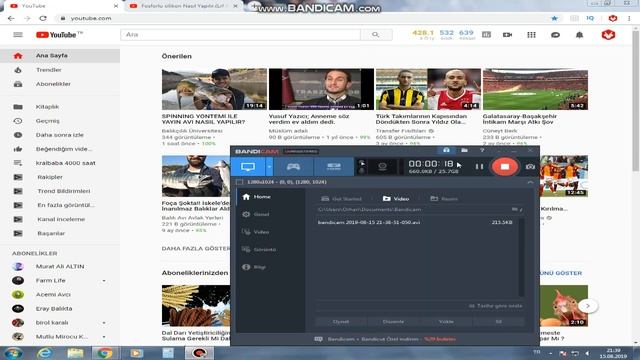640x360 pixels.
Task: Open Abonelikler in YouTube sidebar
Action: [60, 84]
